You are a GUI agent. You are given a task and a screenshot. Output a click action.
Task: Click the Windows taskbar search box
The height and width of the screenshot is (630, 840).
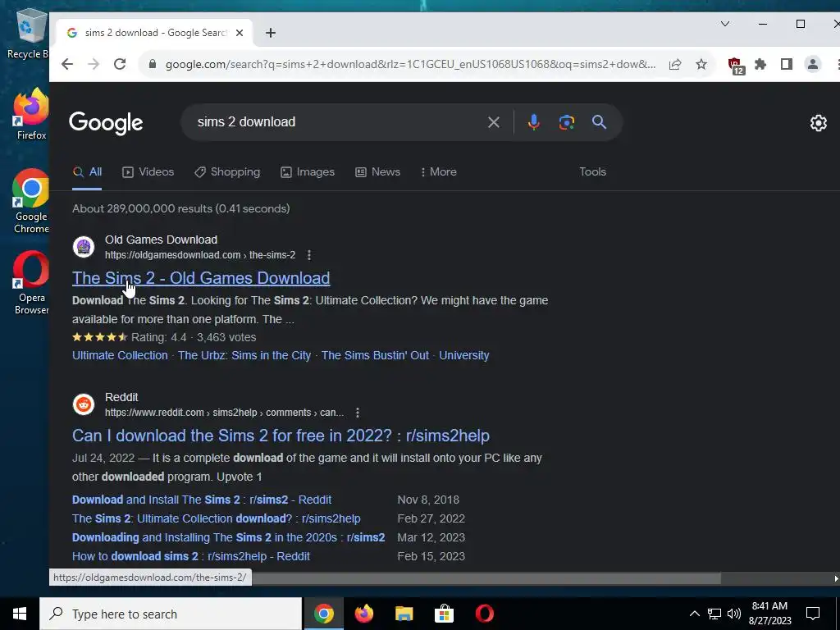pyautogui.click(x=171, y=614)
